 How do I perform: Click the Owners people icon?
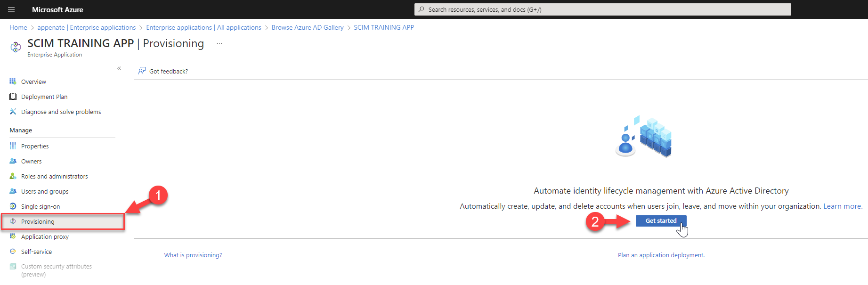13,161
